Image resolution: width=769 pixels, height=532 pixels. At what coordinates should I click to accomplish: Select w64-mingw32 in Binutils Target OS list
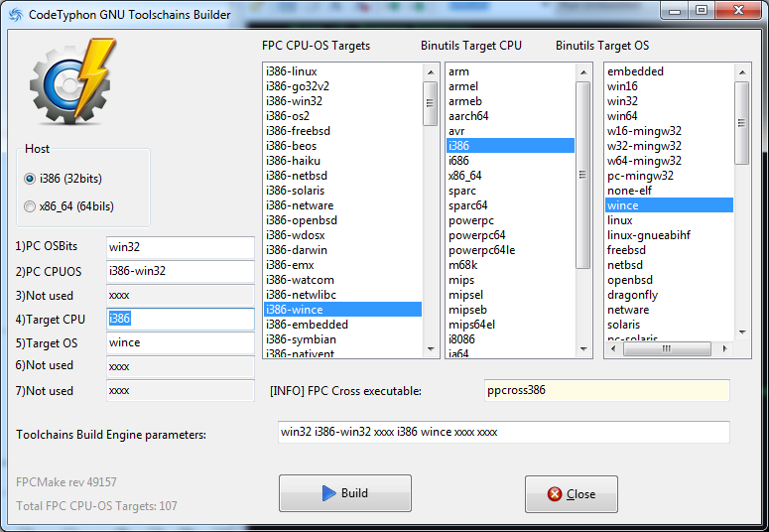tap(670, 161)
